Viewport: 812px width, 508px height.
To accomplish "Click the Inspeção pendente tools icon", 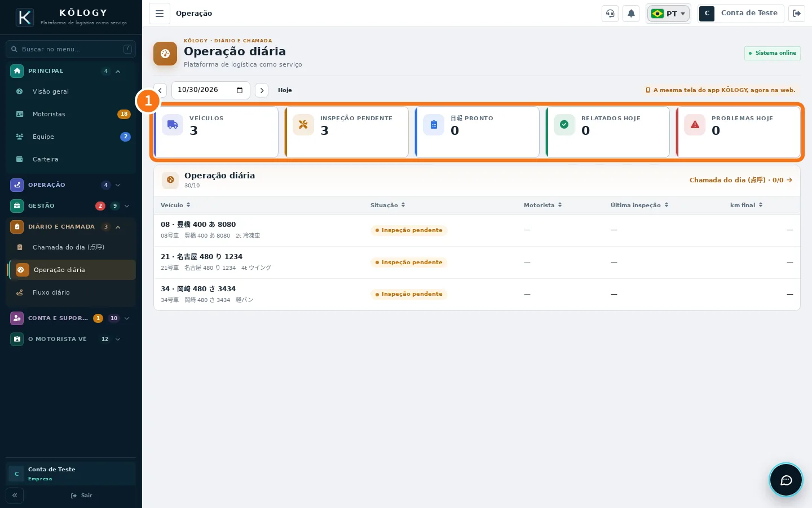I will pos(303,125).
